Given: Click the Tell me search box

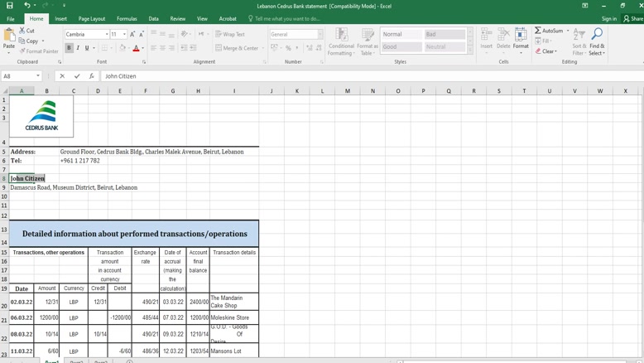Looking at the screenshot, I should tap(286, 18).
